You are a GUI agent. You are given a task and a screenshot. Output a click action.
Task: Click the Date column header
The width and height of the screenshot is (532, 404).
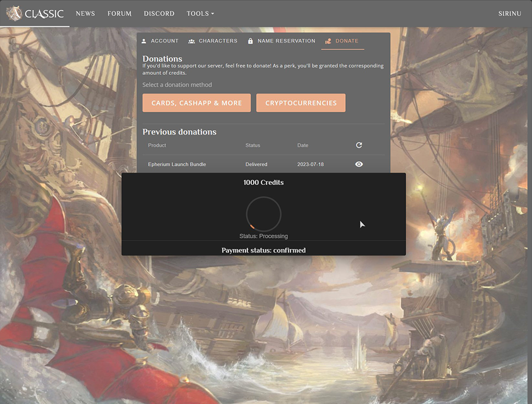303,145
